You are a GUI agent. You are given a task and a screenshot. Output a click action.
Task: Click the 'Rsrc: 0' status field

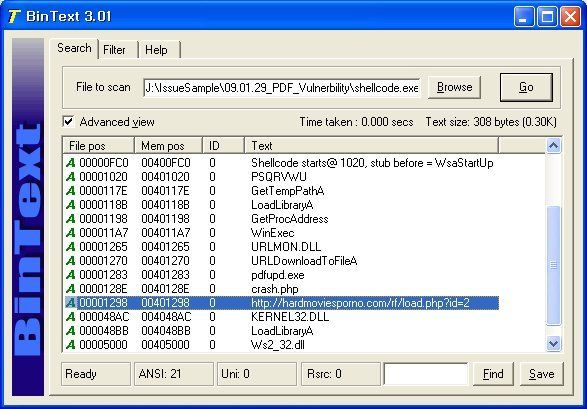341,374
